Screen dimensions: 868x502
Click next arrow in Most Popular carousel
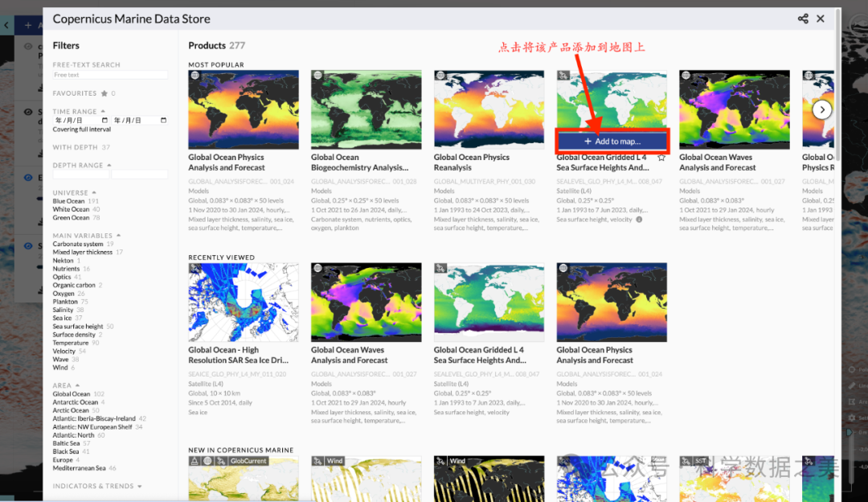[x=821, y=109]
